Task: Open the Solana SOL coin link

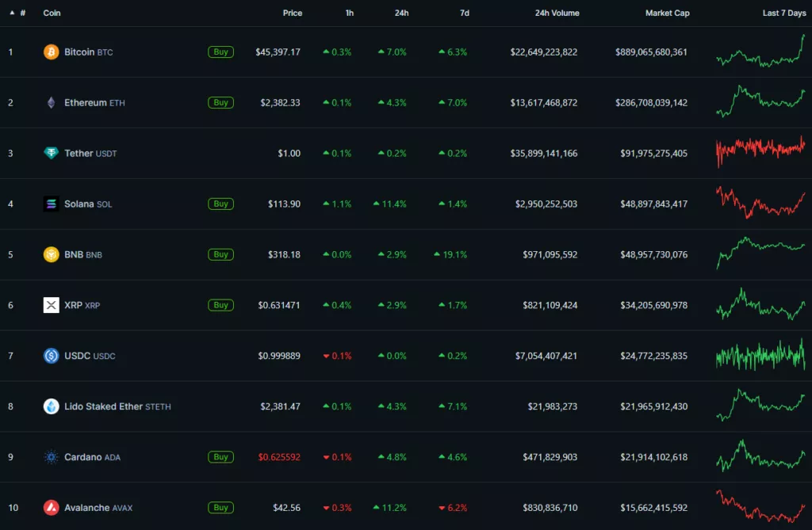Action: click(88, 204)
